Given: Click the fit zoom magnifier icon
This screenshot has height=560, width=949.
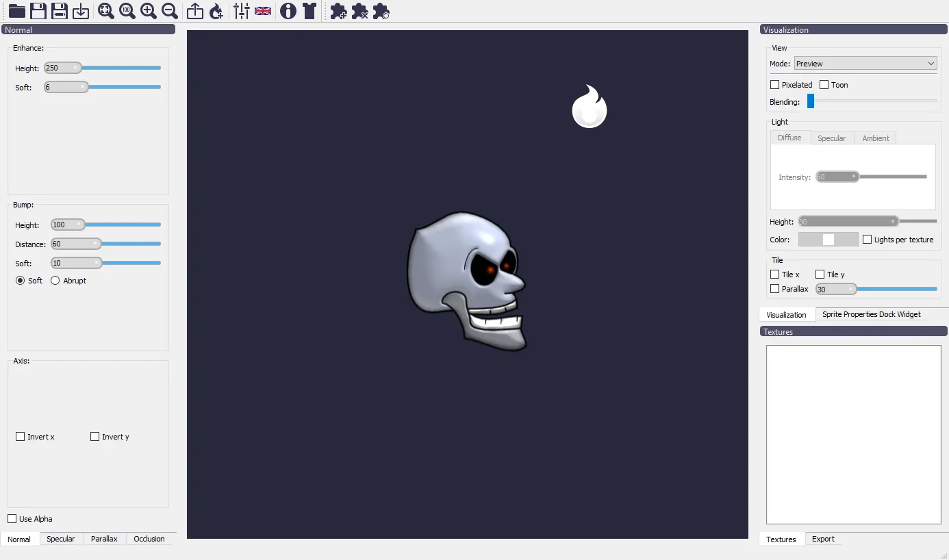Looking at the screenshot, I should click(106, 11).
